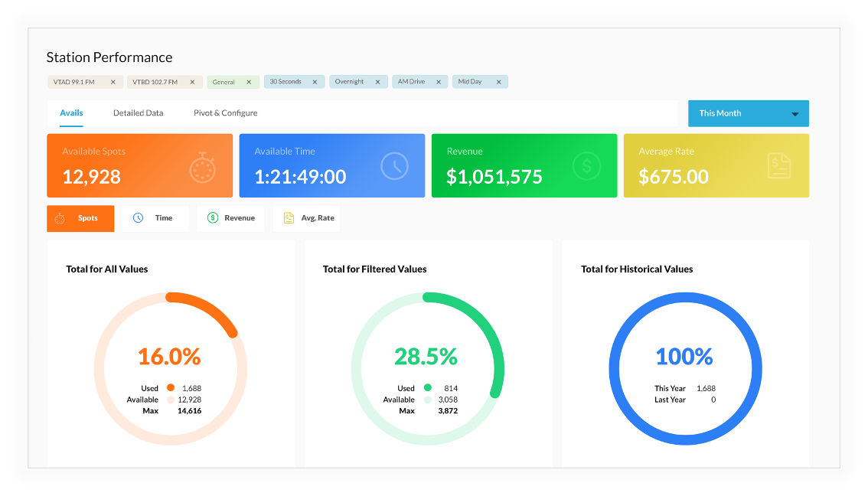
Task: Remove the Mid Day filter tag
Action: pos(499,82)
